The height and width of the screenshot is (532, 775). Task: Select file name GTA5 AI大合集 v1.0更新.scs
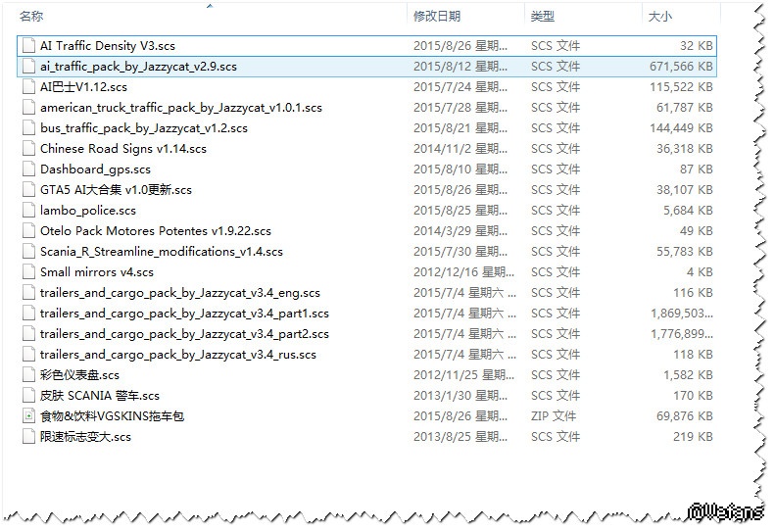click(116, 190)
